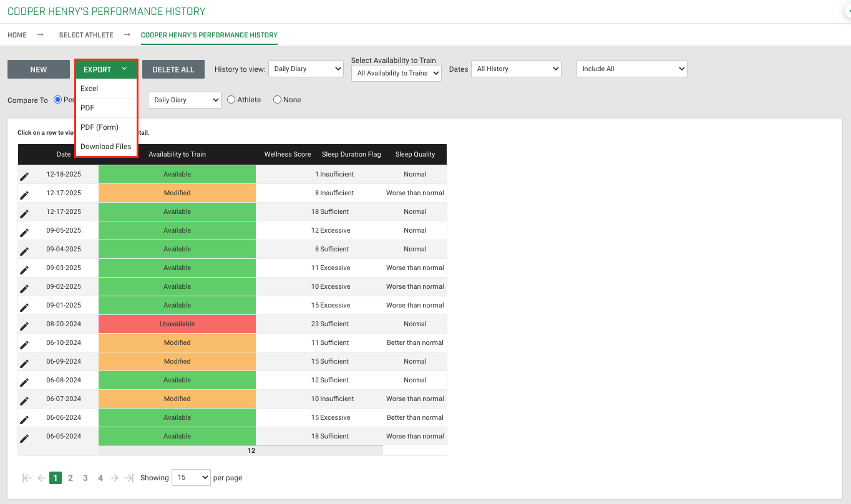Select the Athlete compare radio button
Screen dimensions: 851x504
pos(231,99)
